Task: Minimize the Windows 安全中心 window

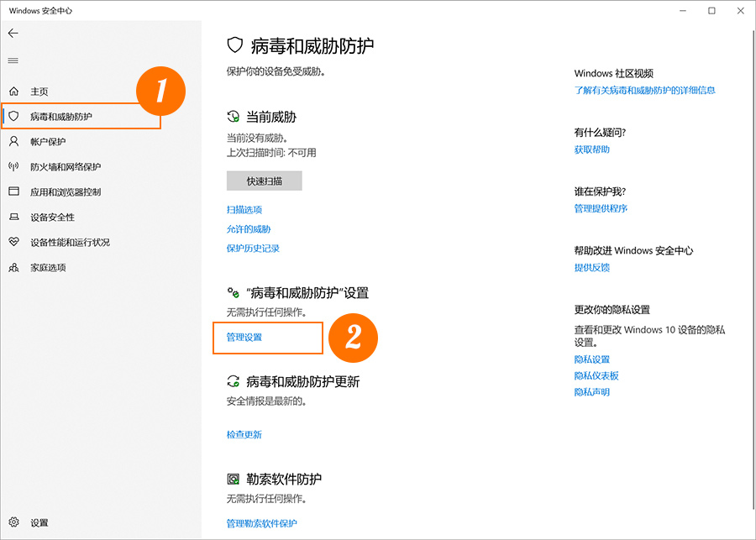Action: [683, 11]
